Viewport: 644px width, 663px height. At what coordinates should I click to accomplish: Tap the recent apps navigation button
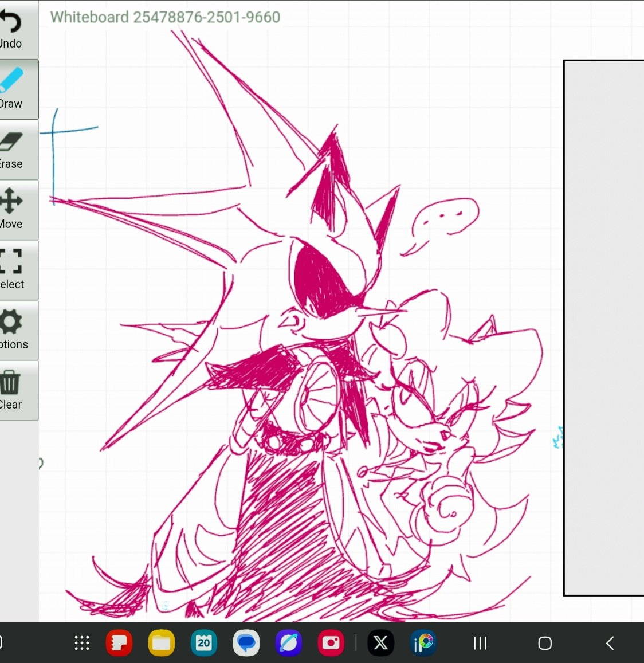coord(480,643)
